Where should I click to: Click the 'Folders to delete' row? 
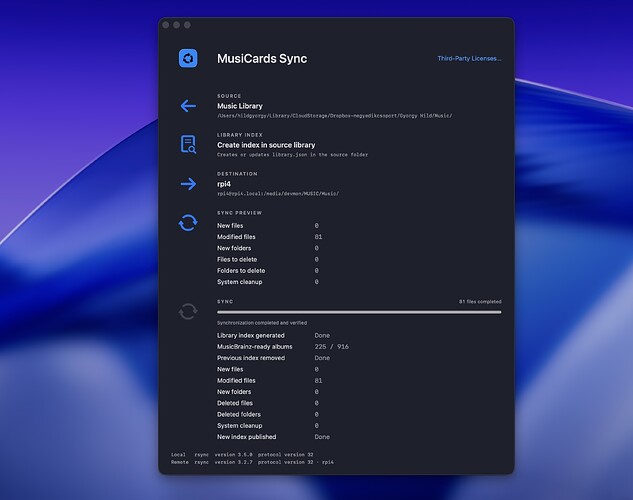[268, 271]
